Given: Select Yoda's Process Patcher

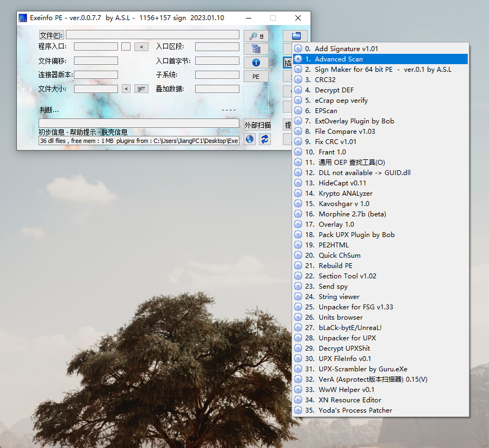Looking at the screenshot, I should click(x=380, y=410).
